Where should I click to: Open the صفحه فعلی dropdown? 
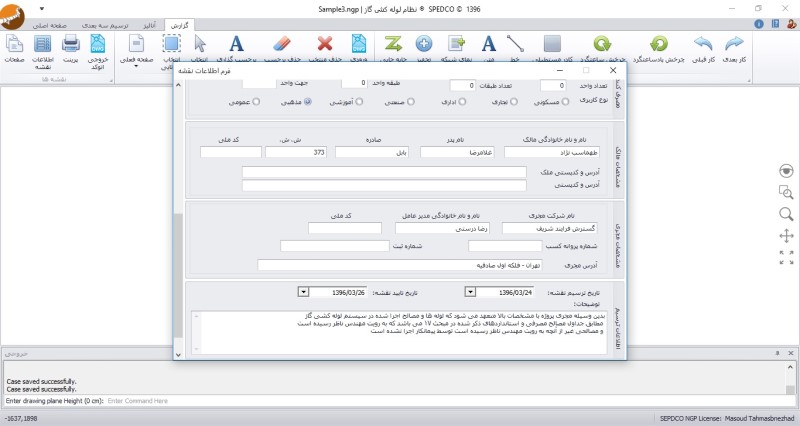[x=136, y=51]
